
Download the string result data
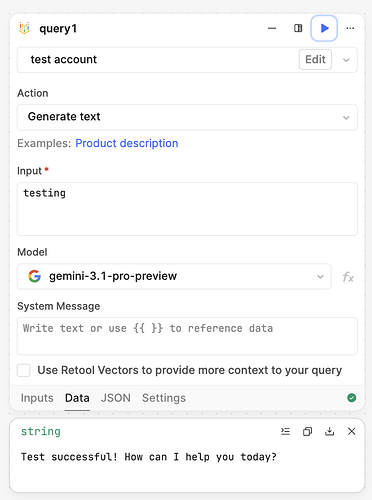pyautogui.click(x=329, y=431)
